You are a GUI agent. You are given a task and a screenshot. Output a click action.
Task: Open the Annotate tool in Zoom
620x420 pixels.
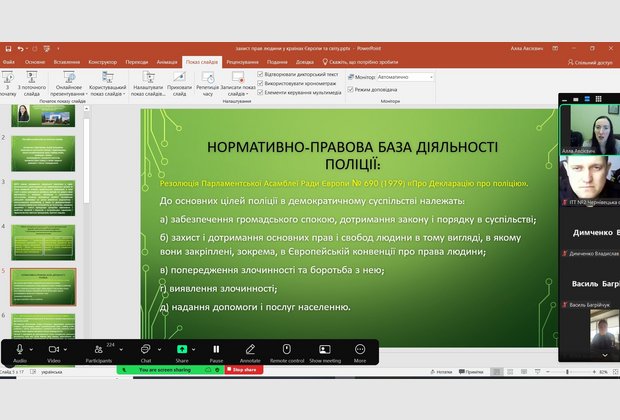(250, 349)
